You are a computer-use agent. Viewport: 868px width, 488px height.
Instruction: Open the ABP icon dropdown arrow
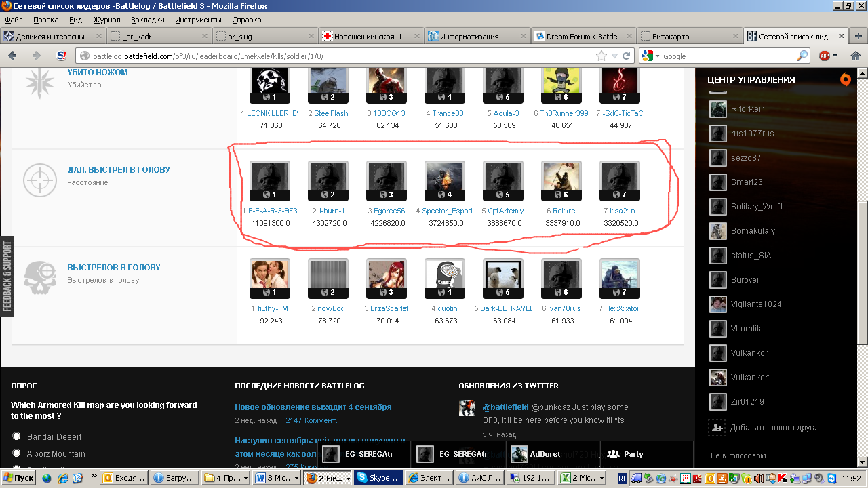[x=835, y=56]
